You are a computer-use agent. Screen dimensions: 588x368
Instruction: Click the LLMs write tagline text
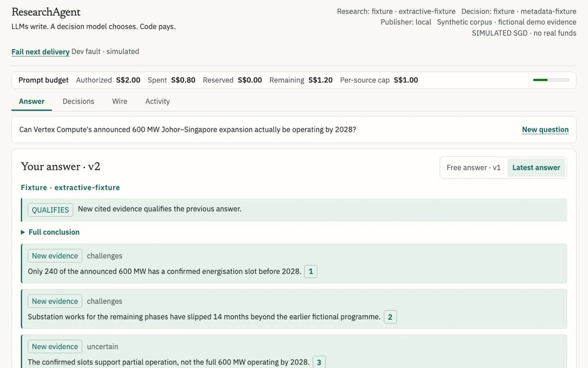94,26
